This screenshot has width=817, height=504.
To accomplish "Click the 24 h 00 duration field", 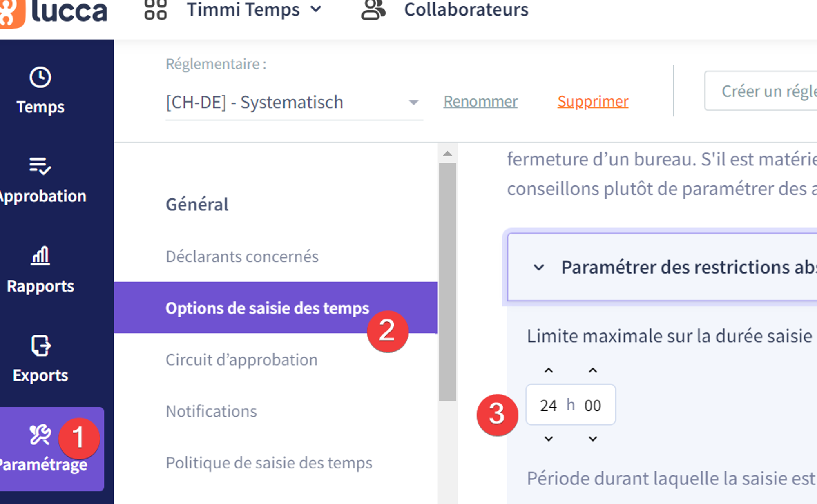I will click(570, 405).
